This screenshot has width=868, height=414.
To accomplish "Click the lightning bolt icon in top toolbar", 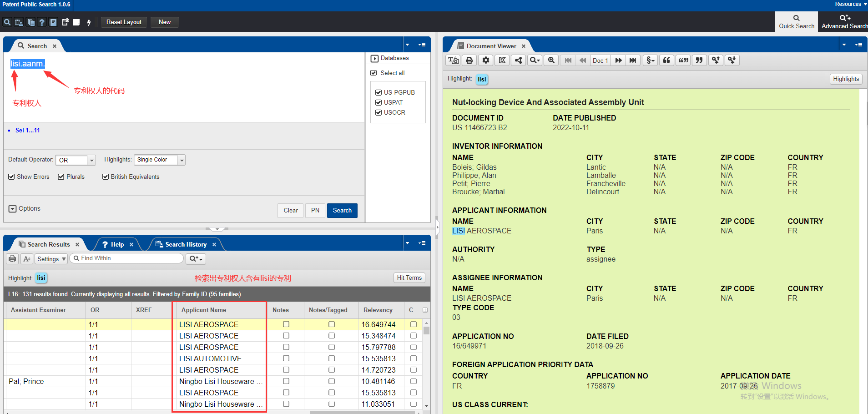I will [x=89, y=22].
